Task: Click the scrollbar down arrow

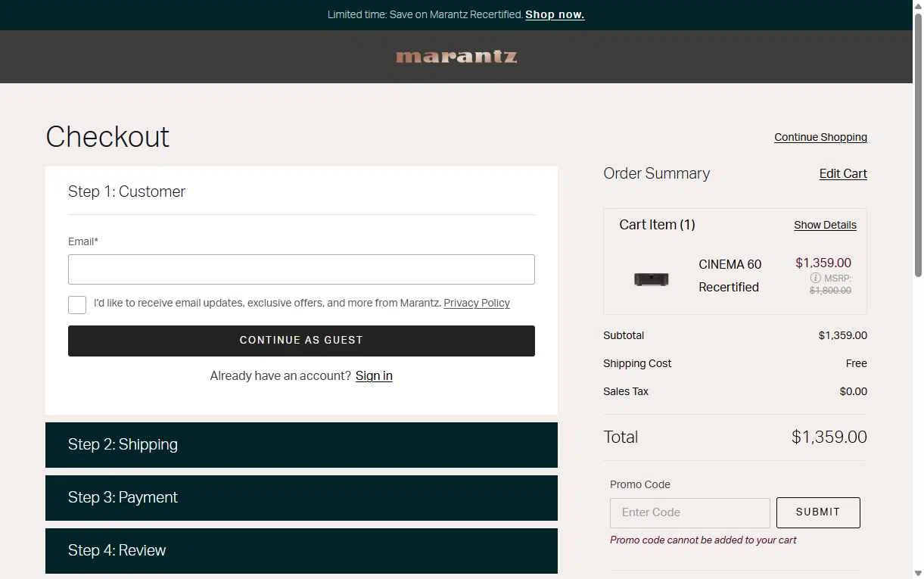Action: pyautogui.click(x=918, y=573)
